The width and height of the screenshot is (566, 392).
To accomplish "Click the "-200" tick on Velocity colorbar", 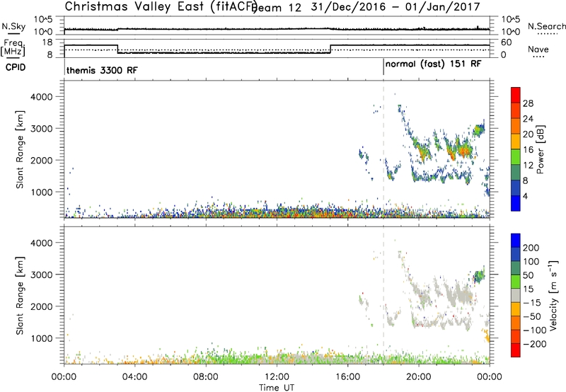I will tap(535, 344).
